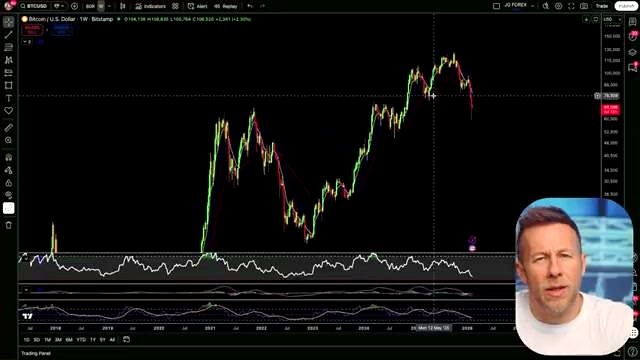Click the Publish button
Viewport: 640px width, 360px height.
click(x=626, y=6)
